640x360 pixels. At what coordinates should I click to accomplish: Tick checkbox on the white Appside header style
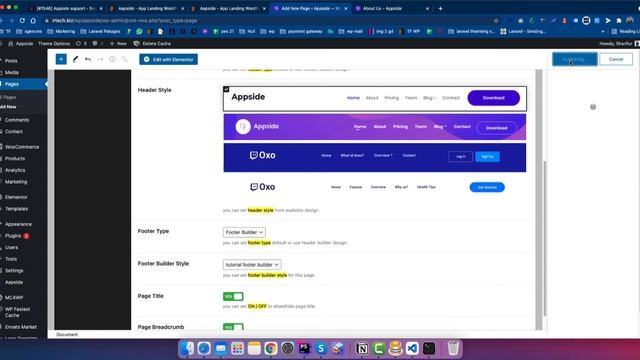tap(226, 89)
